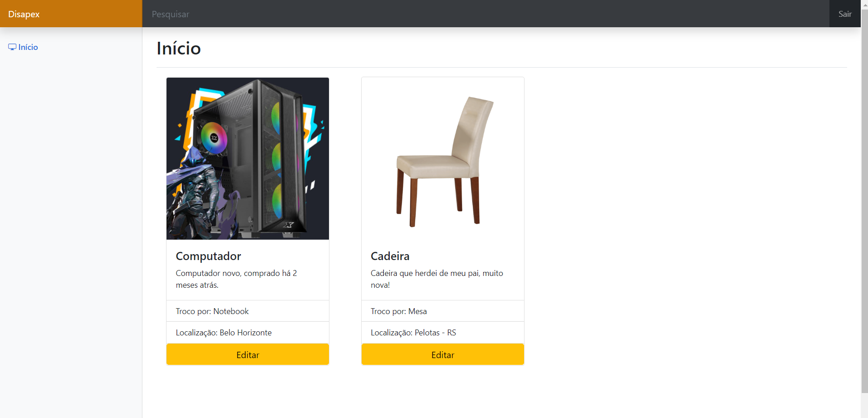868x418 pixels.
Task: Edit the Computador listing
Action: (248, 354)
